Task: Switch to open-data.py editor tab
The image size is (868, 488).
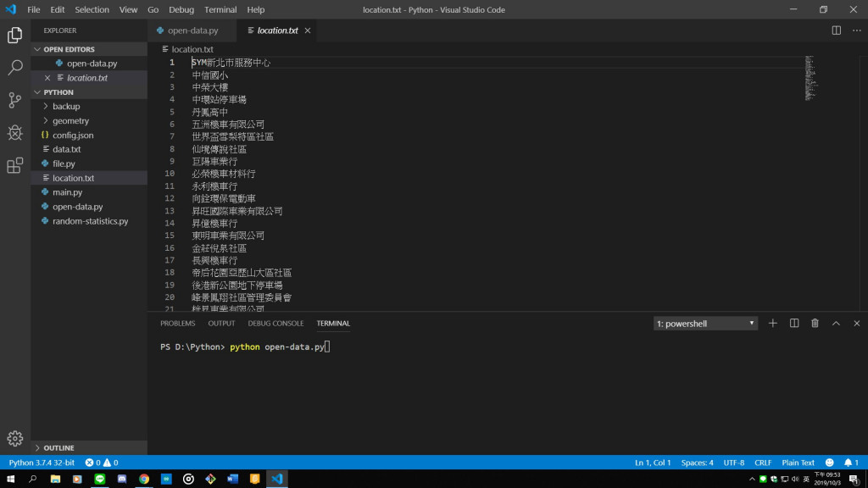Action: point(192,30)
